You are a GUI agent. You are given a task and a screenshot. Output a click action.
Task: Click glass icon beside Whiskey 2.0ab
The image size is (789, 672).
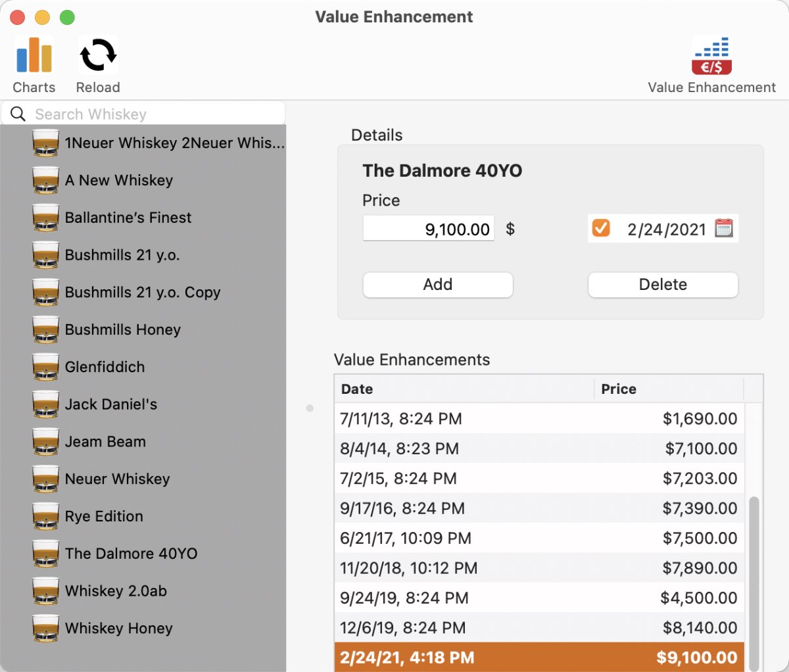click(46, 591)
